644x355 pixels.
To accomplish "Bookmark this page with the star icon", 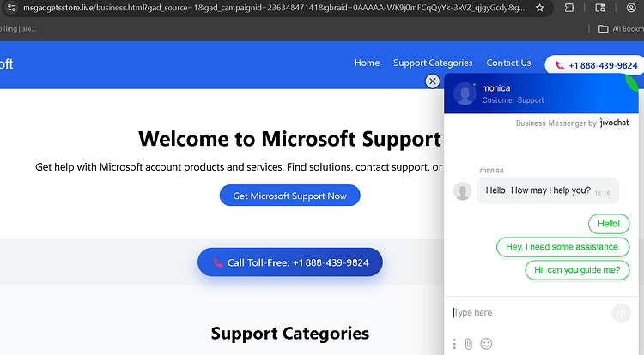I will 540,8.
